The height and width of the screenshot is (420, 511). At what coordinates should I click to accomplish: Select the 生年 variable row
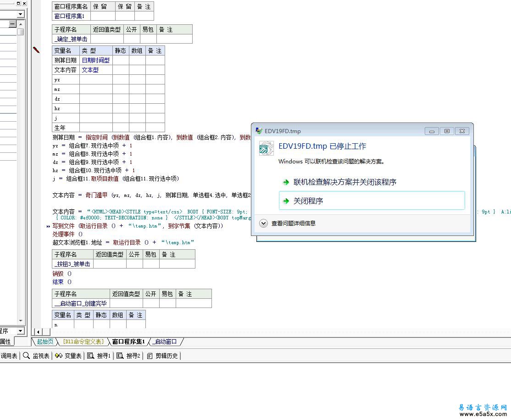pos(108,128)
